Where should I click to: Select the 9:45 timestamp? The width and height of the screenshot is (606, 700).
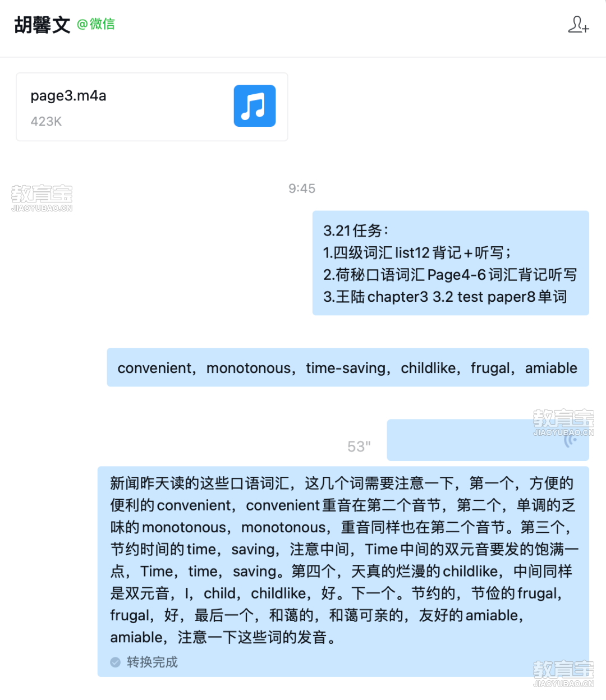click(302, 188)
